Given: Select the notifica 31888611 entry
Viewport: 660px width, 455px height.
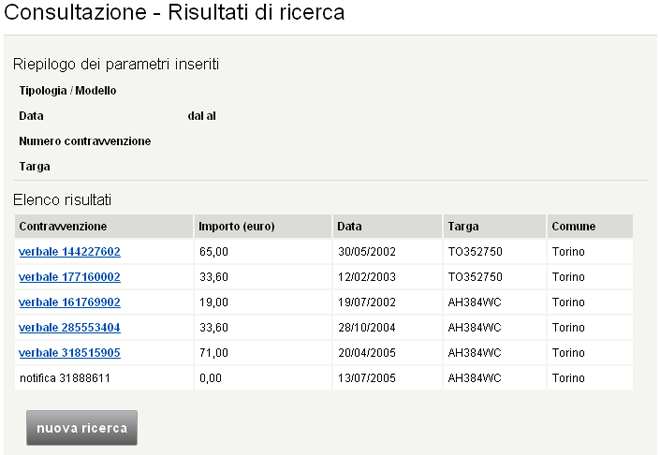Looking at the screenshot, I should [x=64, y=378].
